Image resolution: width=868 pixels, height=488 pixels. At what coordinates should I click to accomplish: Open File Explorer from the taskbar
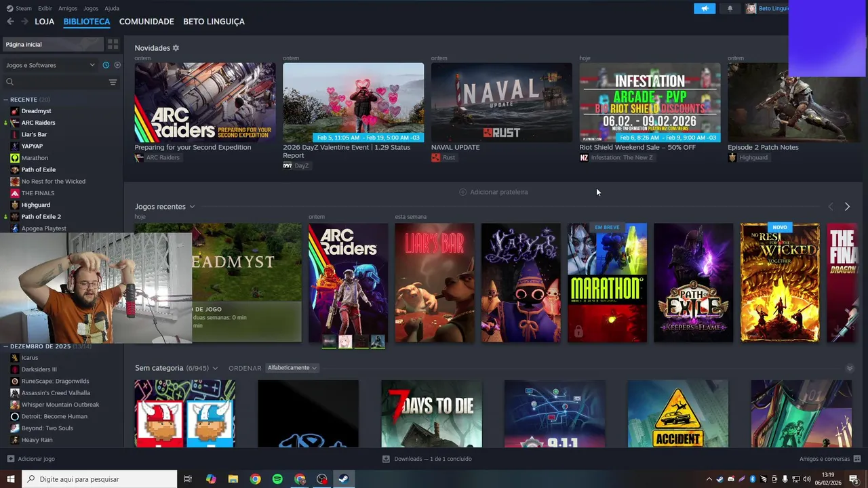tap(233, 479)
